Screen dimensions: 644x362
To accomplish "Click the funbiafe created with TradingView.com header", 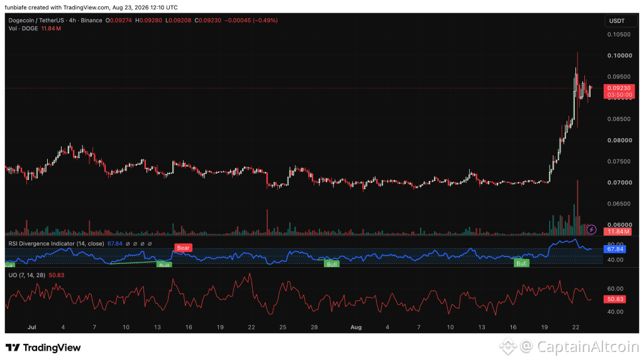I will click(91, 8).
